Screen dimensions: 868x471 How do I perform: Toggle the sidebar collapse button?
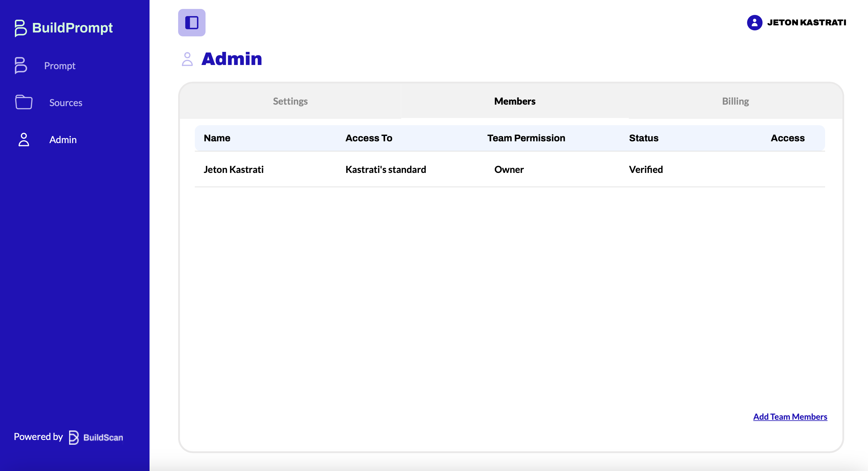click(x=192, y=23)
